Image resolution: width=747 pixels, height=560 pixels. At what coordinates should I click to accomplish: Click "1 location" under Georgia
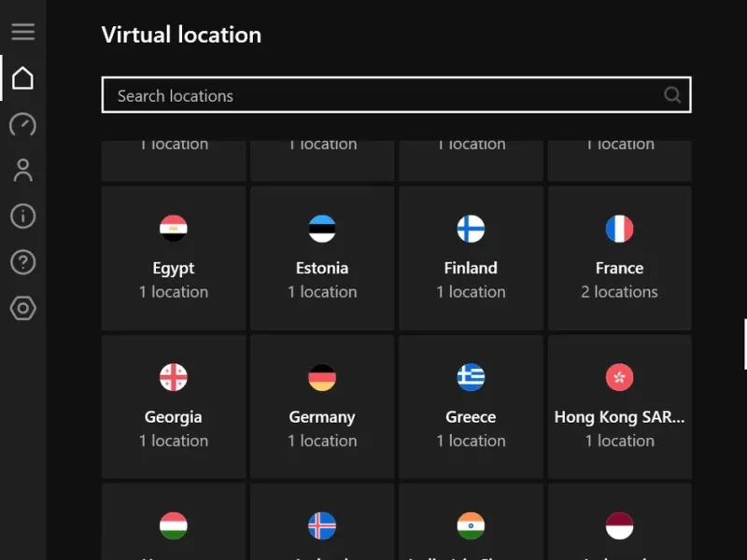point(174,441)
